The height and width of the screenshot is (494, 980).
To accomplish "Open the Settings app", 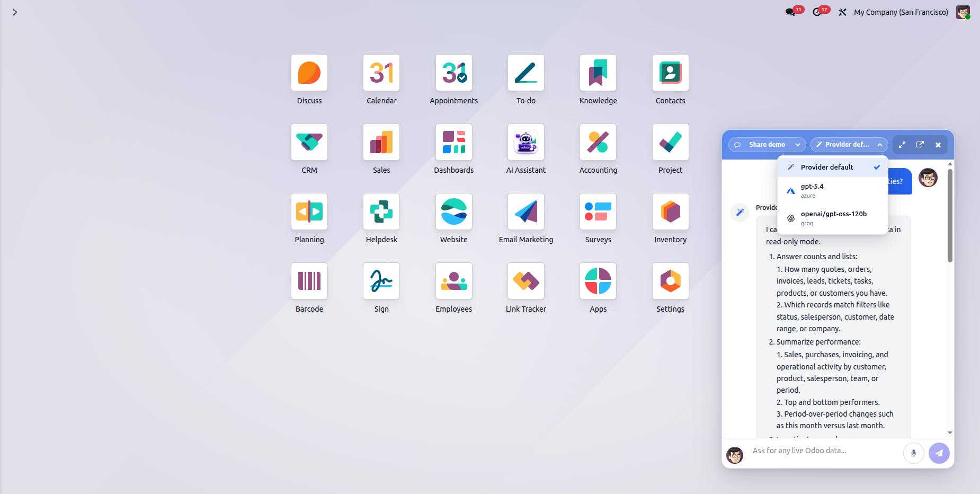I will click(x=671, y=281).
